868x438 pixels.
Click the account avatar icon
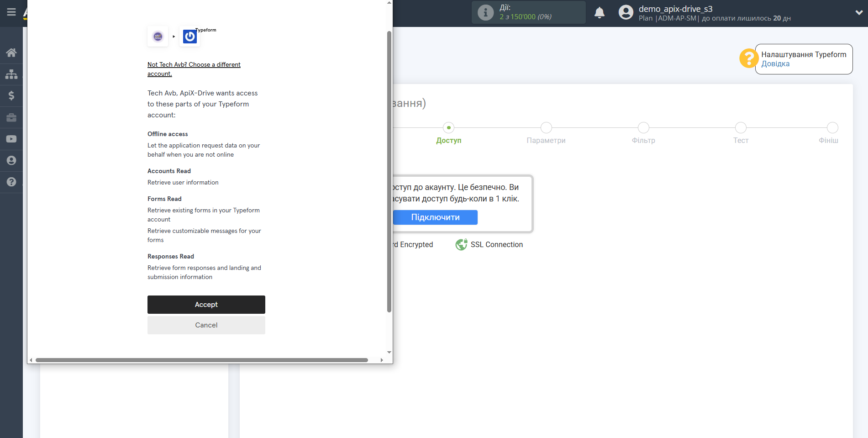point(626,12)
